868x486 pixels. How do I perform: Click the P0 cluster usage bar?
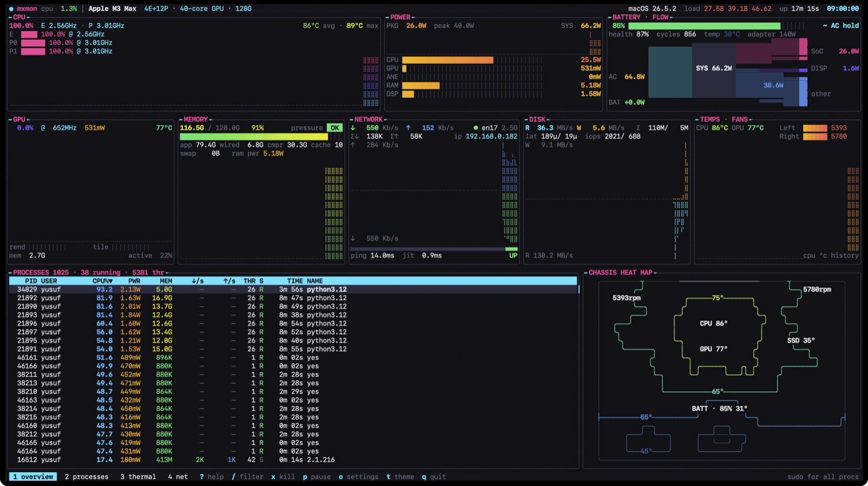coord(33,43)
